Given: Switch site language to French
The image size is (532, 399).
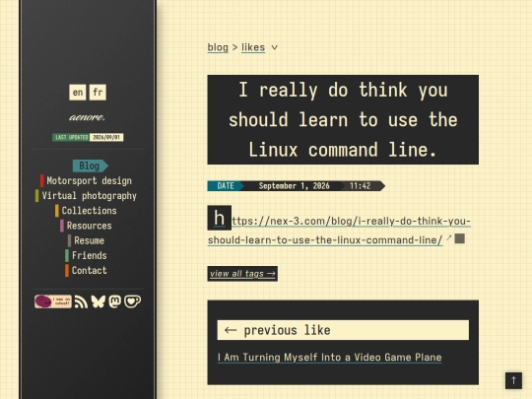Looking at the screenshot, I should [98, 93].
